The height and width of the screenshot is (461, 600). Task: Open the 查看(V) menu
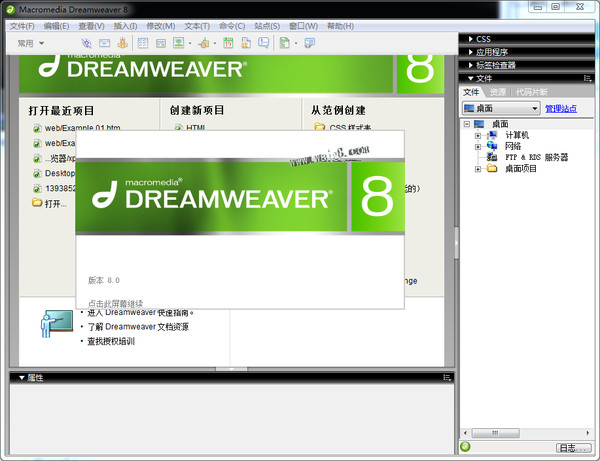coord(91,26)
